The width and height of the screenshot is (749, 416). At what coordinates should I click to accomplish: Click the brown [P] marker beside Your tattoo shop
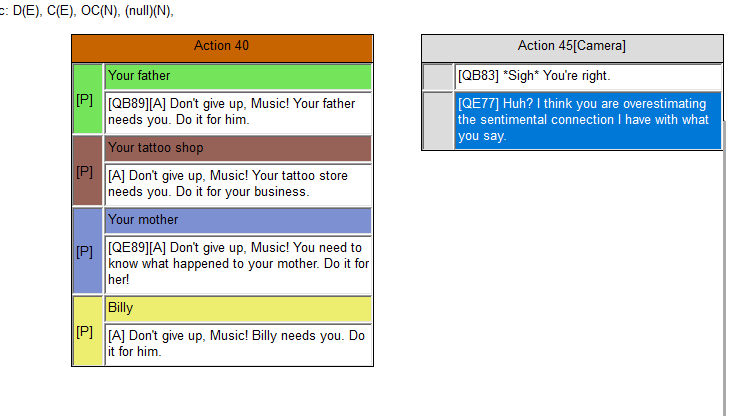(88, 171)
